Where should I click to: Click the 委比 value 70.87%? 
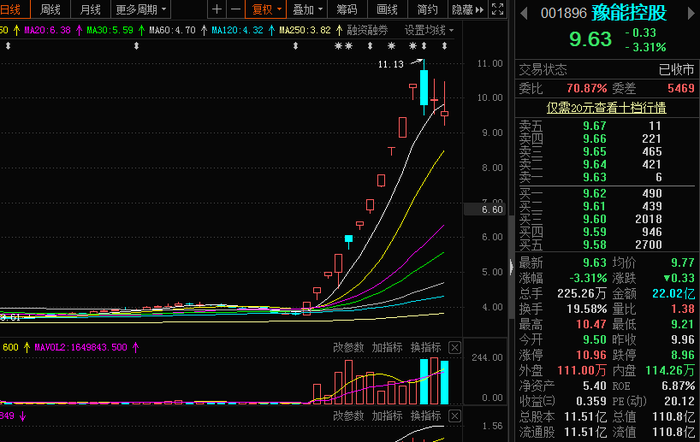coord(587,88)
